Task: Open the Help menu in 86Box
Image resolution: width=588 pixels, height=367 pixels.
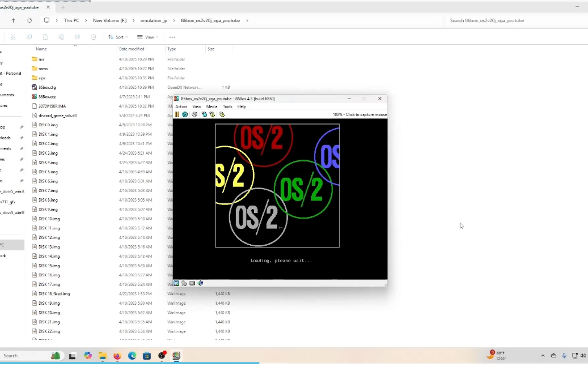Action: click(x=242, y=106)
